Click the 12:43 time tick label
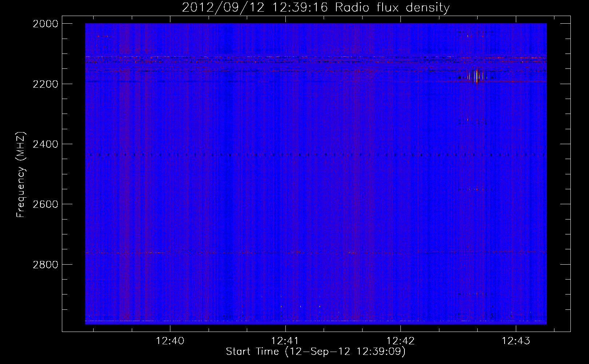Viewport: 589px width, 364px height. pos(516,341)
